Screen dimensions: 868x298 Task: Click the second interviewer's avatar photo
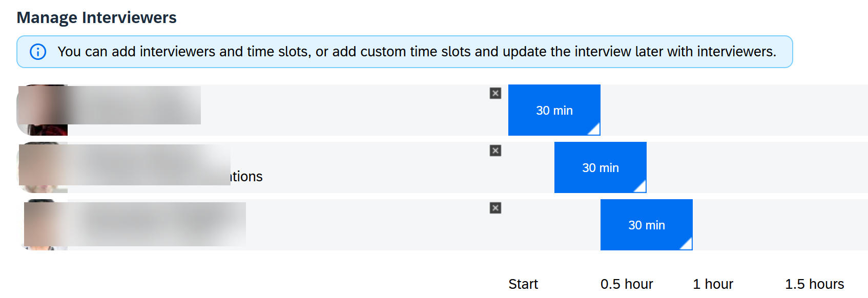[x=42, y=167]
